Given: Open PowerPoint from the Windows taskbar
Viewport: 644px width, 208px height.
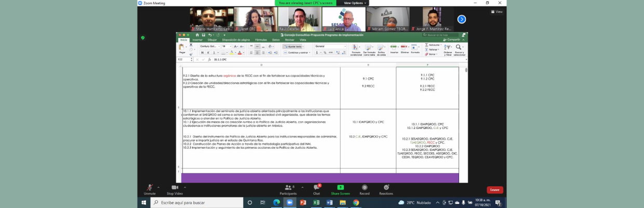Looking at the screenshot, I should [303, 202].
